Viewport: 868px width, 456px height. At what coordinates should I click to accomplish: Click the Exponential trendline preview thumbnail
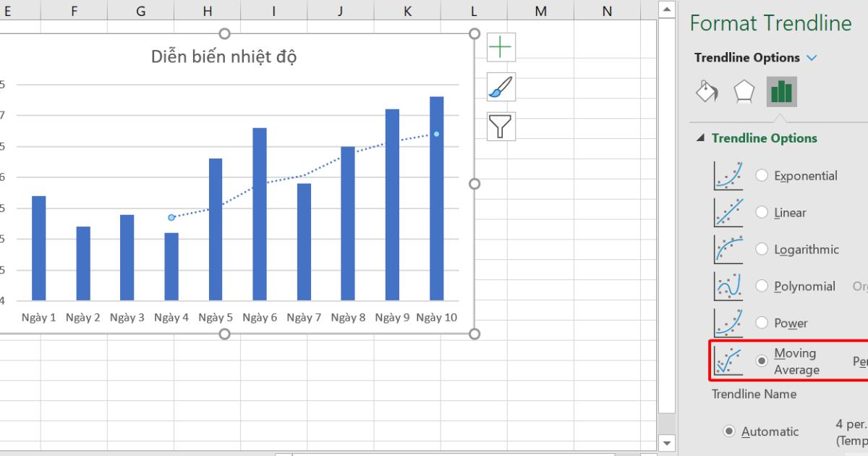[728, 175]
